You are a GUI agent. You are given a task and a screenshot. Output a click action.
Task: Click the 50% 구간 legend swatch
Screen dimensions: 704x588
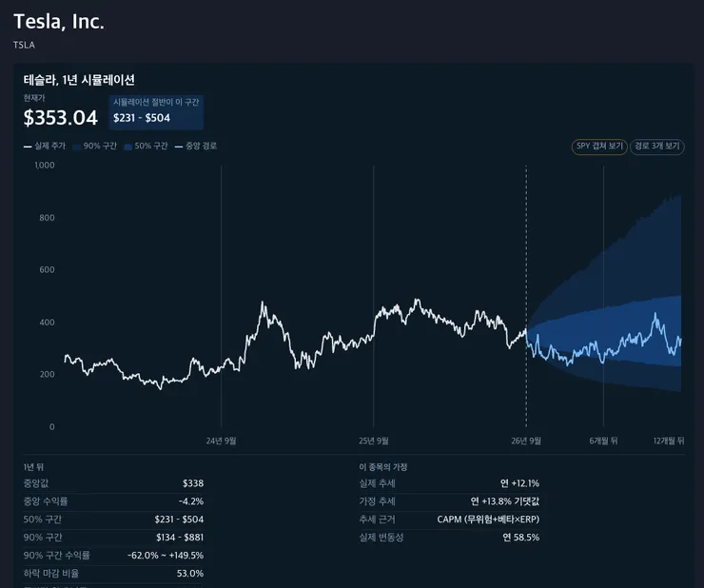128,147
